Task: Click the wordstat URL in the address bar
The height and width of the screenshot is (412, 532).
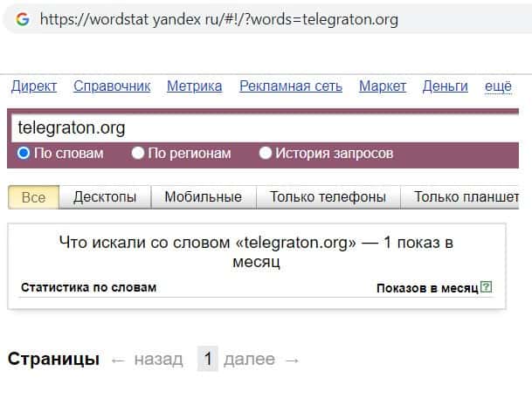Action: [218, 19]
